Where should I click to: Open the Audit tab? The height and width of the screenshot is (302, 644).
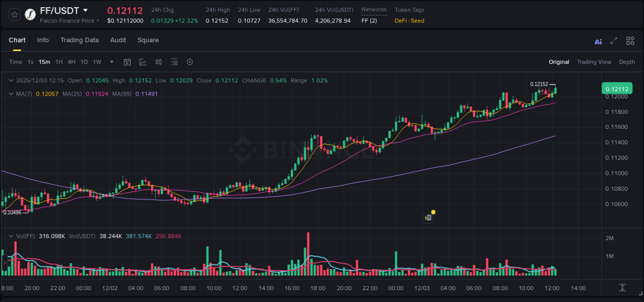click(x=118, y=40)
